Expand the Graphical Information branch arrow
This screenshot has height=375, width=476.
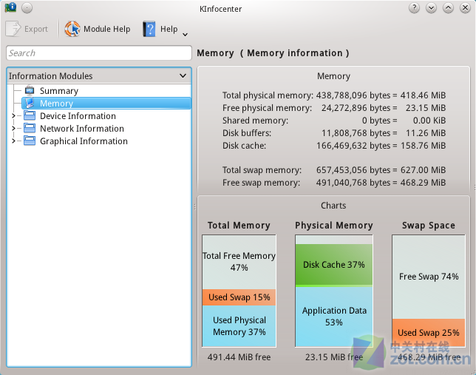point(13,141)
